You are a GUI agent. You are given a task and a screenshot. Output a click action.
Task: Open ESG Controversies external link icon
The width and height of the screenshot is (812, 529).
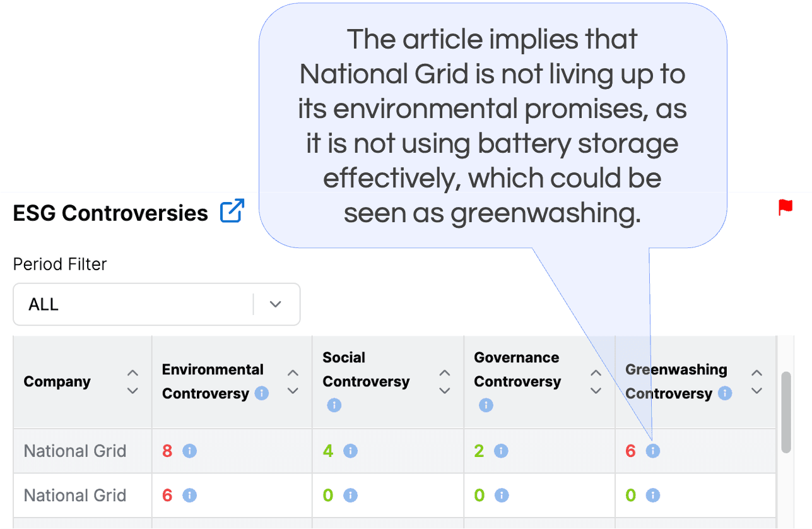232,211
